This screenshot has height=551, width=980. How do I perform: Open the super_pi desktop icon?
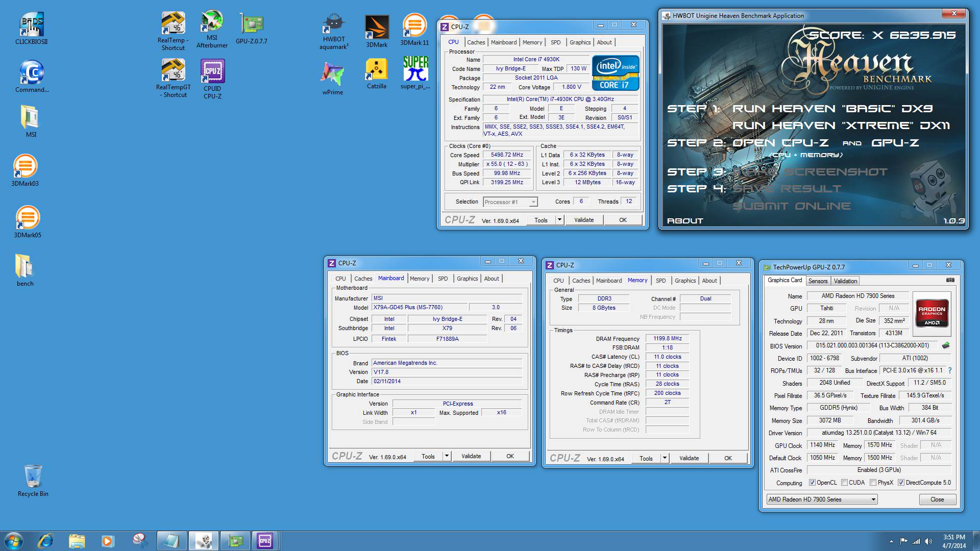click(x=415, y=73)
